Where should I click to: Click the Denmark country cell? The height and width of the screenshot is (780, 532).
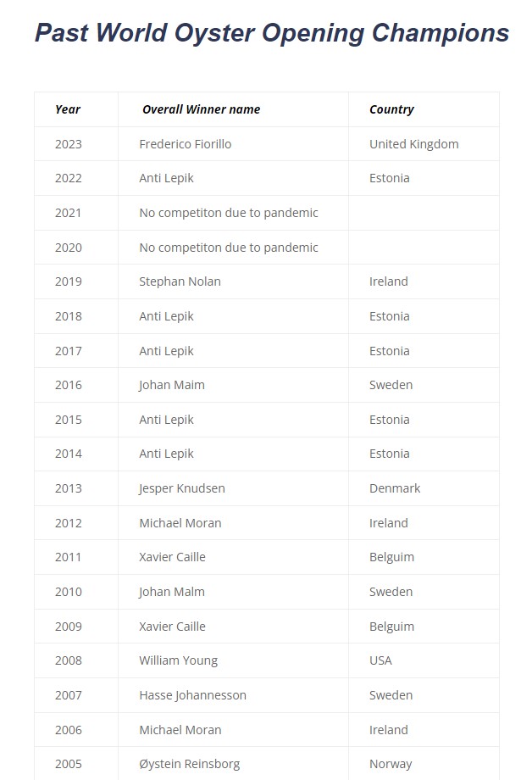pyautogui.click(x=395, y=488)
